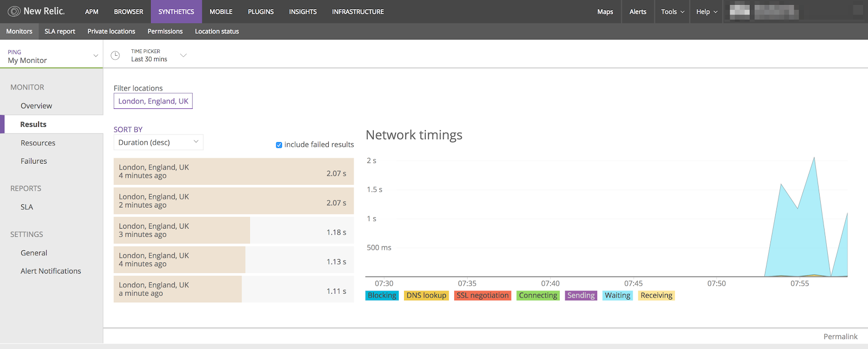The image size is (868, 349).
Task: Open the Tools menu dropdown
Action: [673, 11]
